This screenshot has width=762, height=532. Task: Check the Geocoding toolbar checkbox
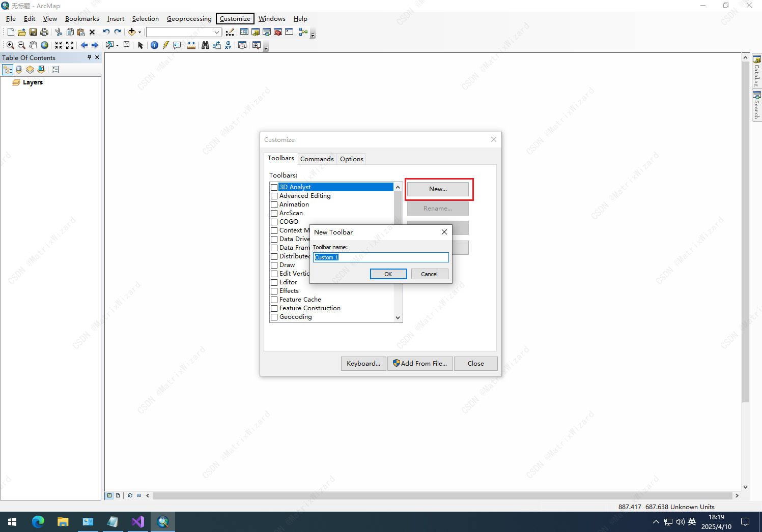[x=274, y=317]
